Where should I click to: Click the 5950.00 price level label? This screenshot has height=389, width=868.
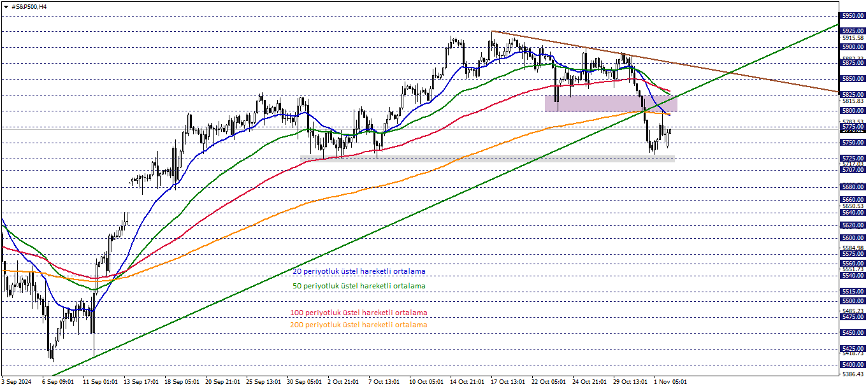tap(853, 15)
